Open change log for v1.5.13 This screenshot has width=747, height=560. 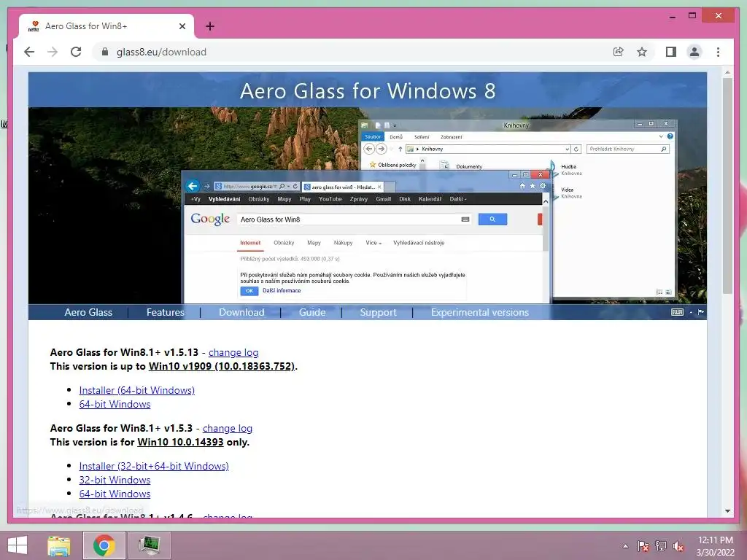coord(233,352)
